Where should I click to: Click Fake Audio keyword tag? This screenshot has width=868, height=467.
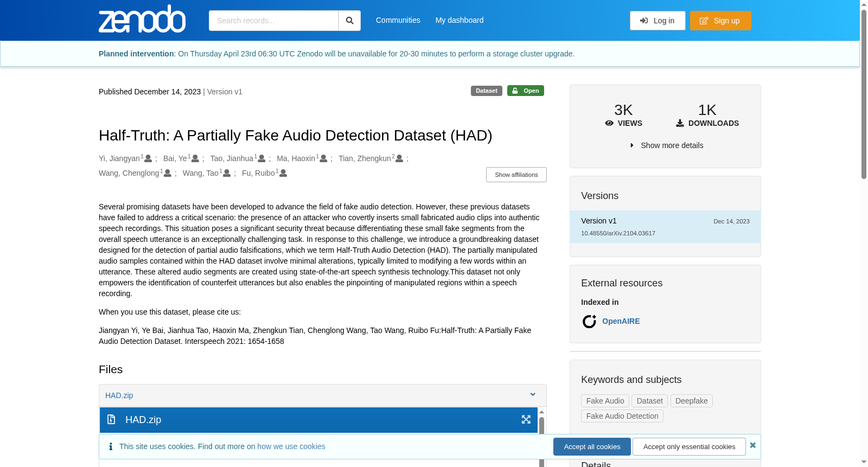pos(605,401)
